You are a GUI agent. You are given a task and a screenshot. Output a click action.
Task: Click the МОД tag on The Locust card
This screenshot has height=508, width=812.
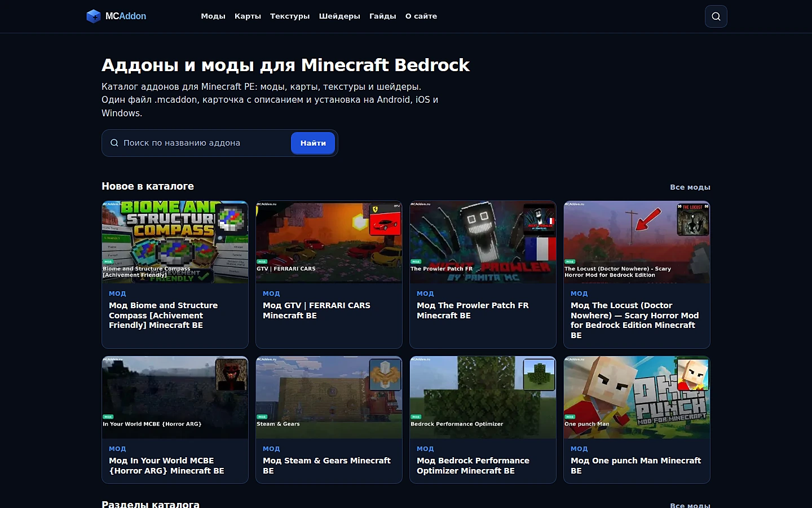click(x=579, y=294)
